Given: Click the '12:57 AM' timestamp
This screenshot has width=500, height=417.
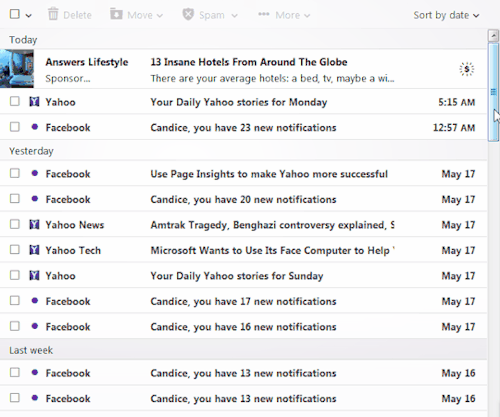Looking at the screenshot, I should point(454,128).
